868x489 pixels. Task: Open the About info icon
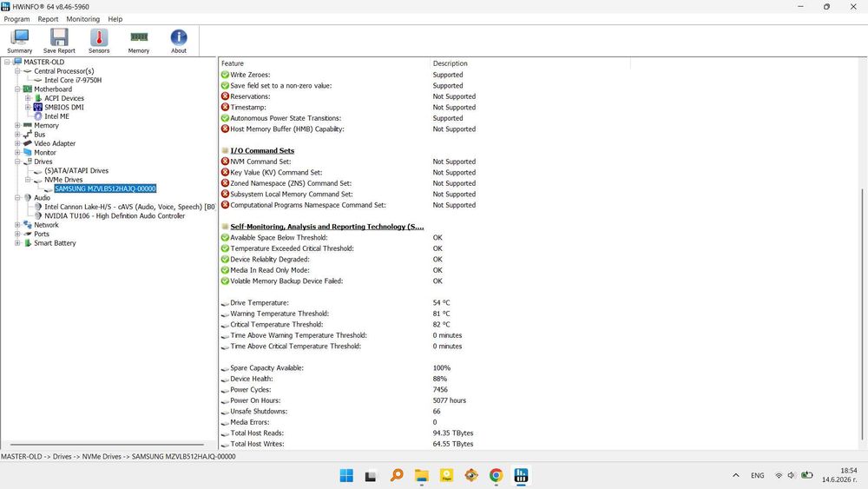coord(178,41)
